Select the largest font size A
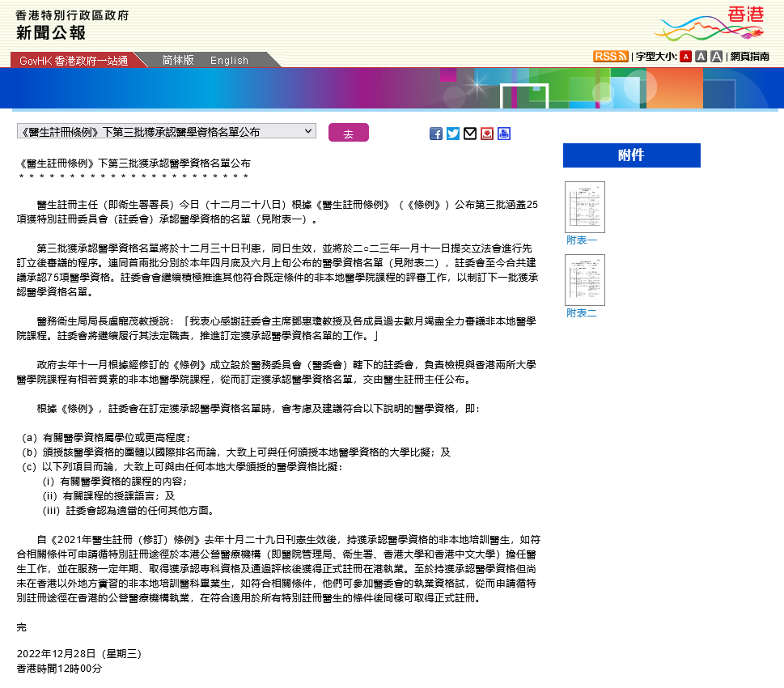 [x=716, y=57]
